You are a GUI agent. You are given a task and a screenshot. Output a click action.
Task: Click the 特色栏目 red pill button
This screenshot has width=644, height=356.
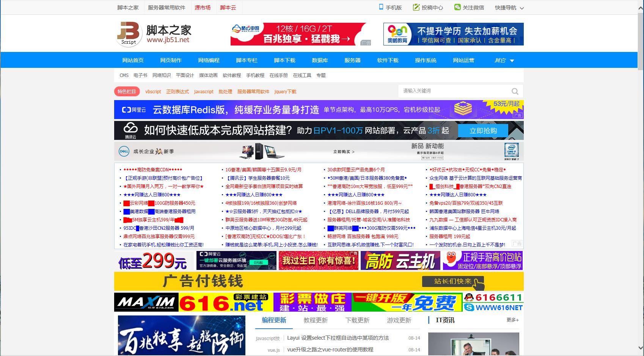127,91
